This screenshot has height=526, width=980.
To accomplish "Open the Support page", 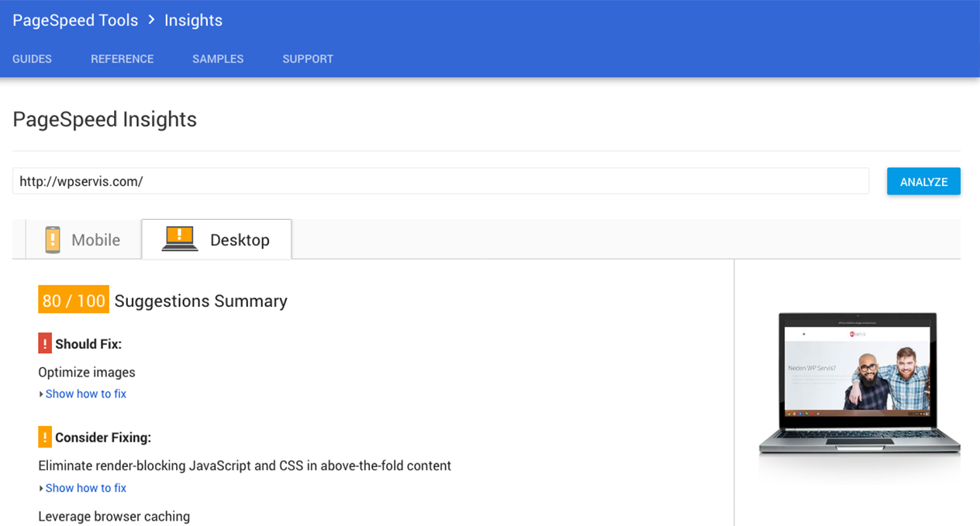I will point(308,59).
